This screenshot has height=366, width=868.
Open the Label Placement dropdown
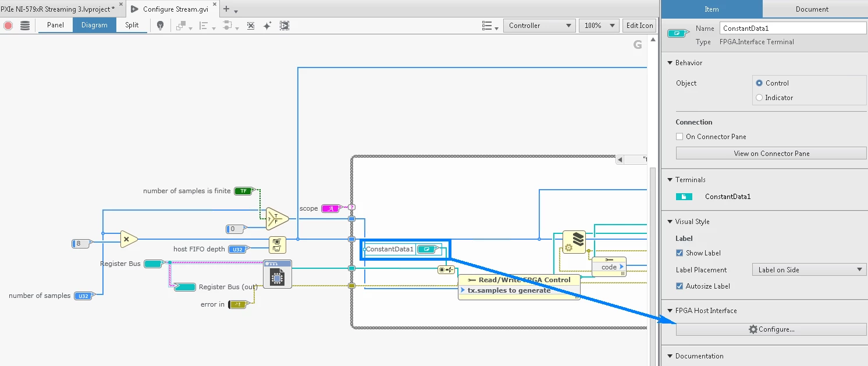click(x=809, y=269)
